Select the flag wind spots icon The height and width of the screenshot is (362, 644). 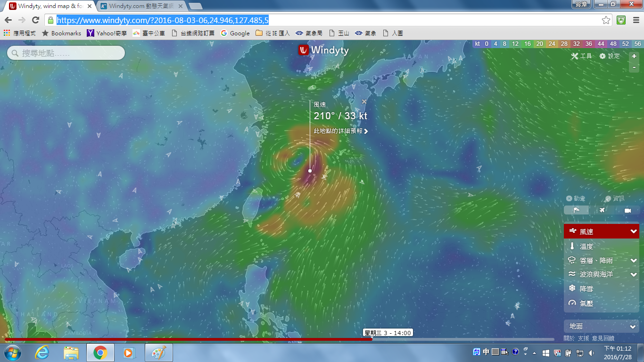click(576, 210)
